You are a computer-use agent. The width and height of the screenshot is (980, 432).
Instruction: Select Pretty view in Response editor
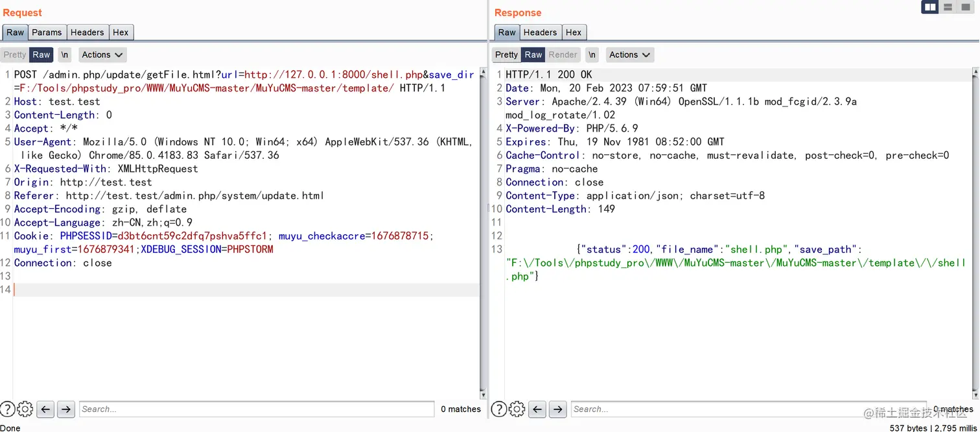506,54
